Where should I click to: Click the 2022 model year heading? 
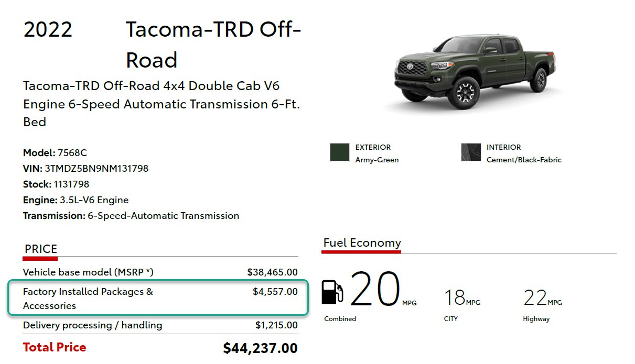tap(48, 30)
